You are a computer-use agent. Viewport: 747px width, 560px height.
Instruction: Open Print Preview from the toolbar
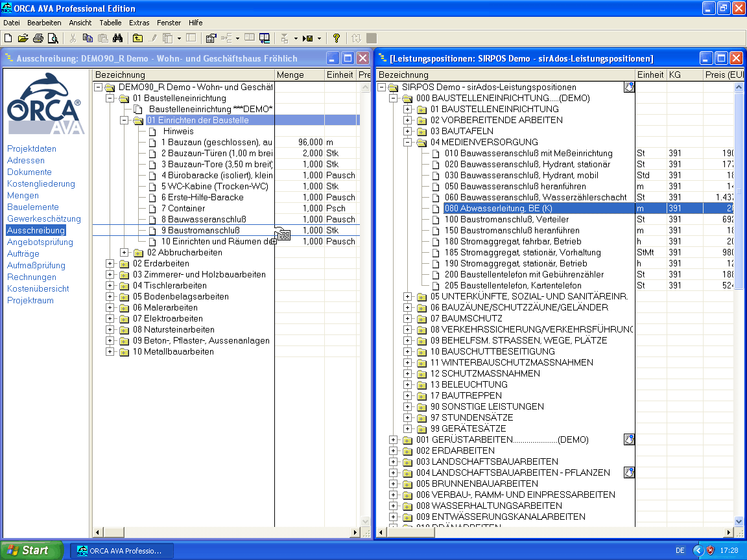tap(53, 38)
